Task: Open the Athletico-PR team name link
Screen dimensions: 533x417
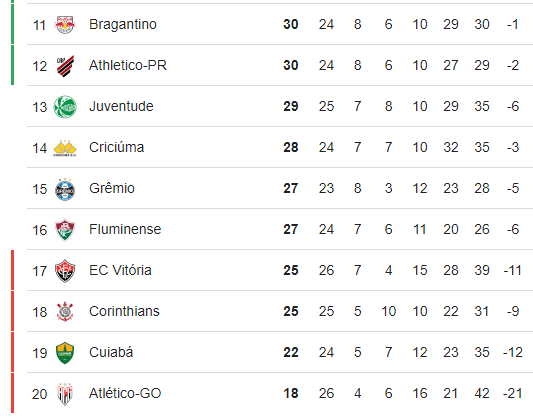Action: (128, 65)
